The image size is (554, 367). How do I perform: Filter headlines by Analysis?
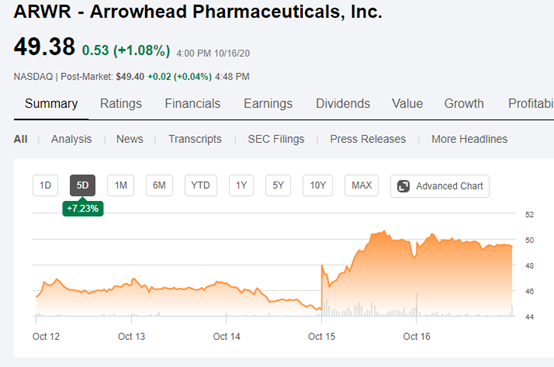click(x=71, y=139)
